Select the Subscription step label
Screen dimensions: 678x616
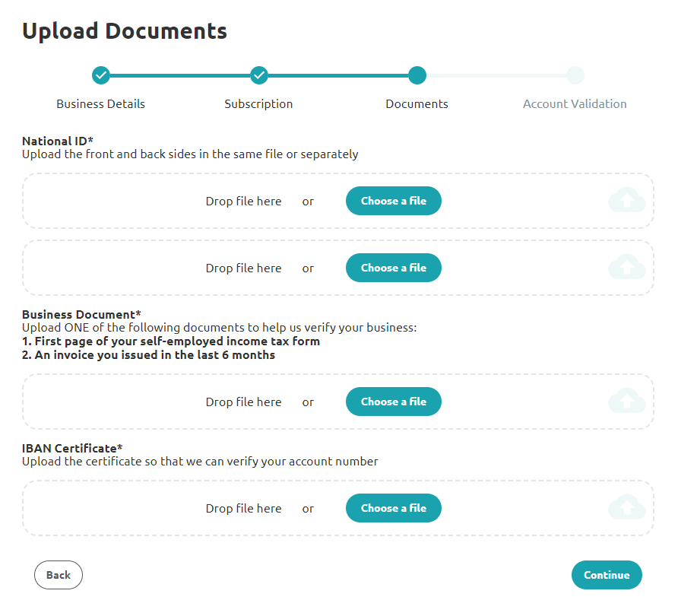(x=258, y=104)
